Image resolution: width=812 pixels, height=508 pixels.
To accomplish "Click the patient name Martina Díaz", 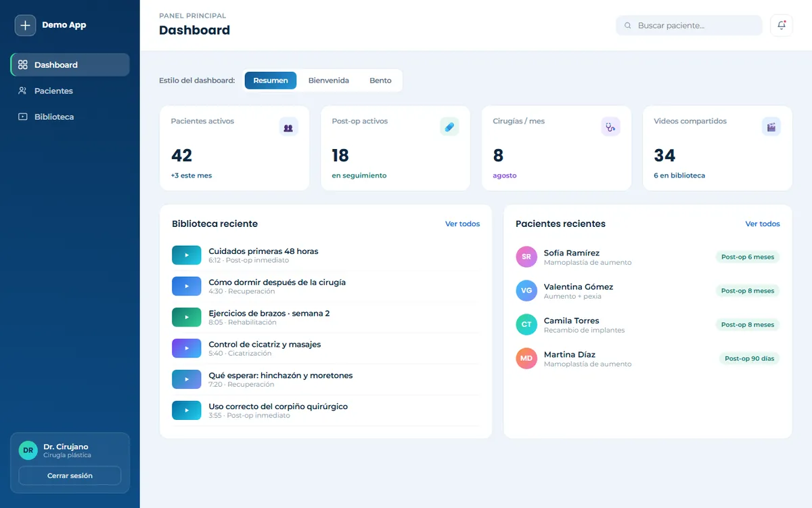I will click(x=570, y=354).
